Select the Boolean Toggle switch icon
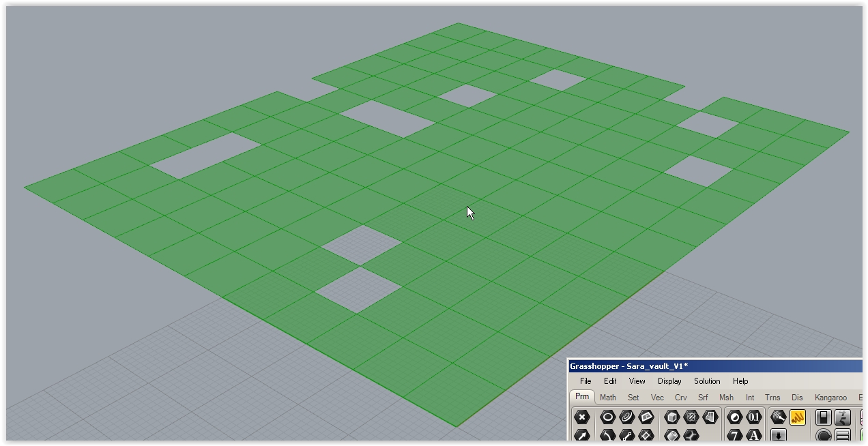 coord(824,417)
